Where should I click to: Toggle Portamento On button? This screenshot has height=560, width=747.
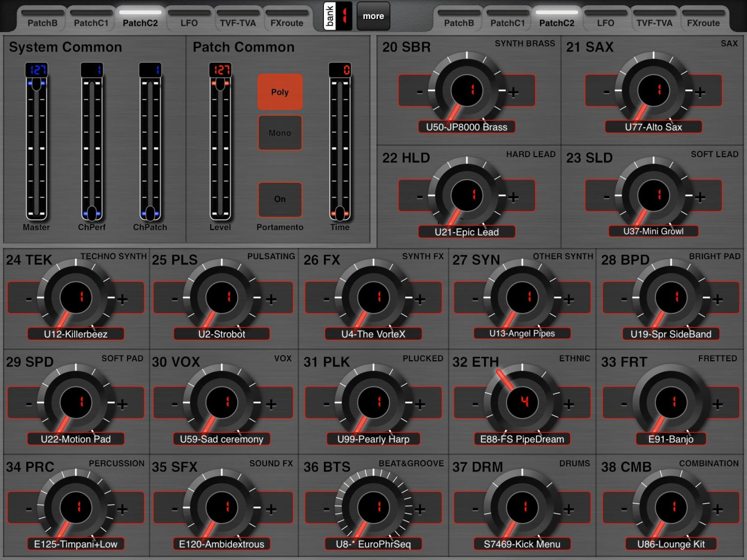(280, 199)
